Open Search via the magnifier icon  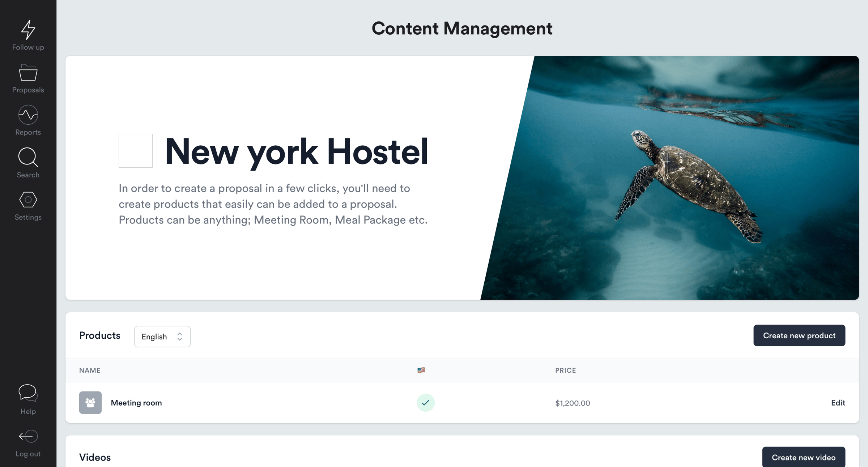click(x=28, y=157)
